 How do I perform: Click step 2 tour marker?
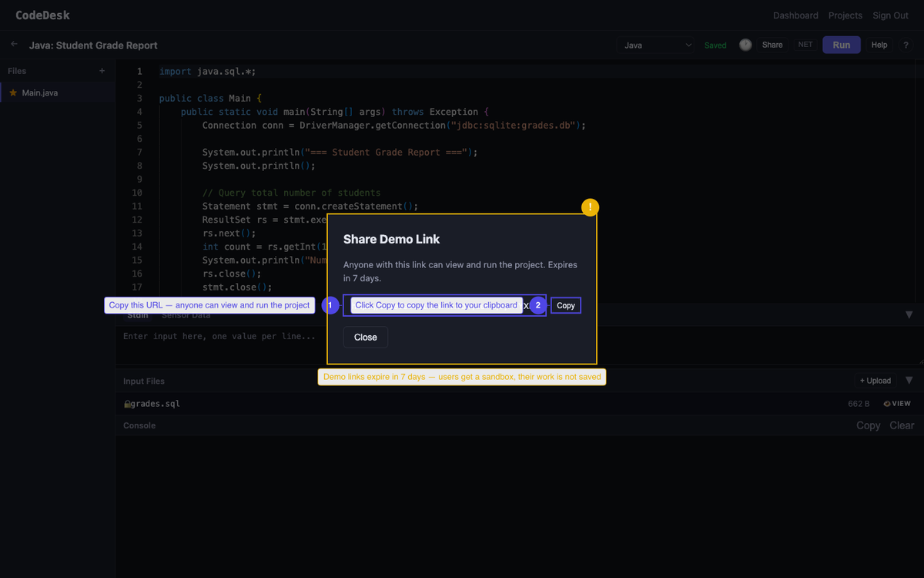pyautogui.click(x=538, y=306)
